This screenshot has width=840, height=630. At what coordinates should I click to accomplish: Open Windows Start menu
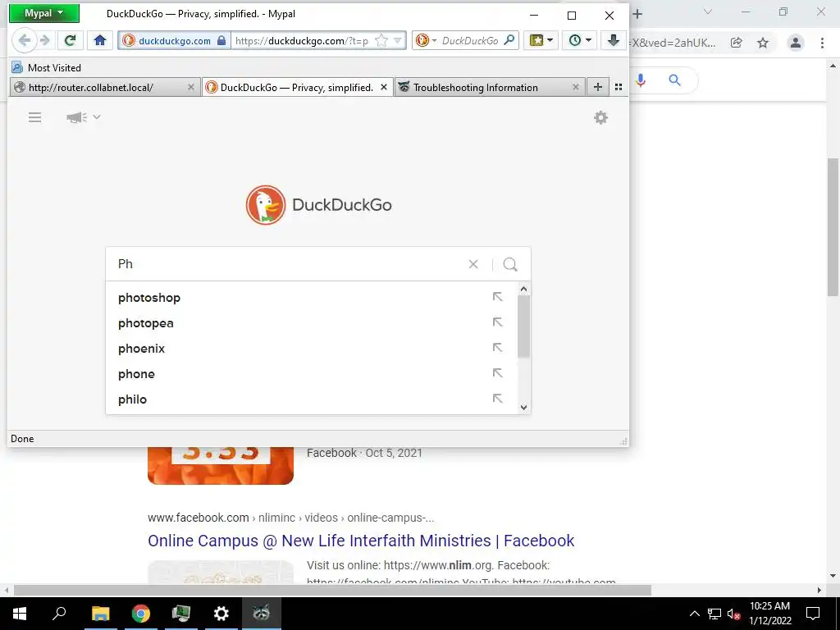[x=20, y=614]
